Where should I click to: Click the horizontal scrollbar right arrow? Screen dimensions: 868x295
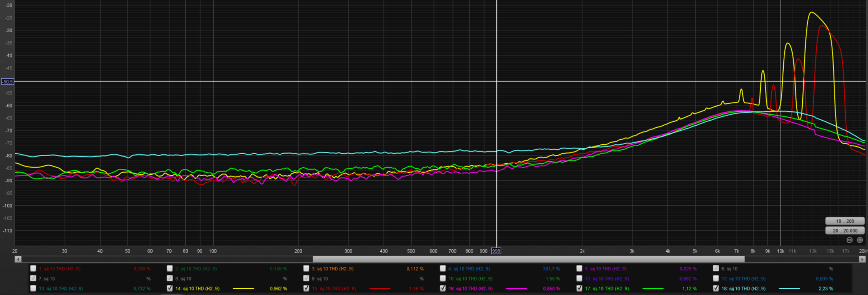point(862,259)
